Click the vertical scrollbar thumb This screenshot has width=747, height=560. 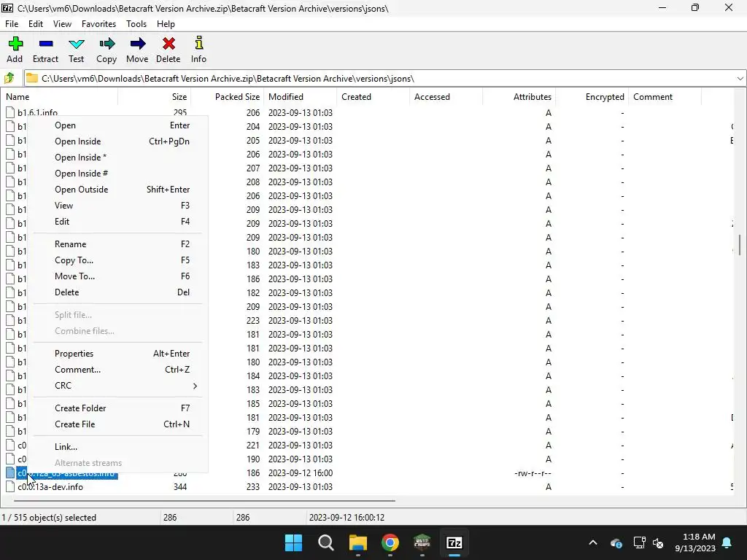pos(740,245)
